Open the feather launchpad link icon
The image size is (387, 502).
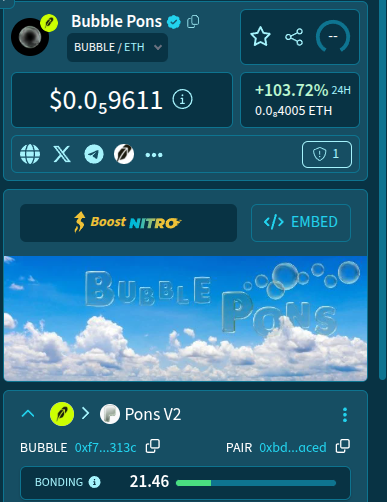[x=124, y=154]
